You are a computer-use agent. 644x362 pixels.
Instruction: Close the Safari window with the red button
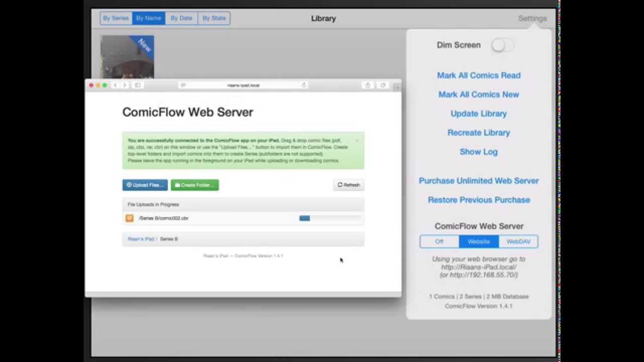(x=92, y=85)
